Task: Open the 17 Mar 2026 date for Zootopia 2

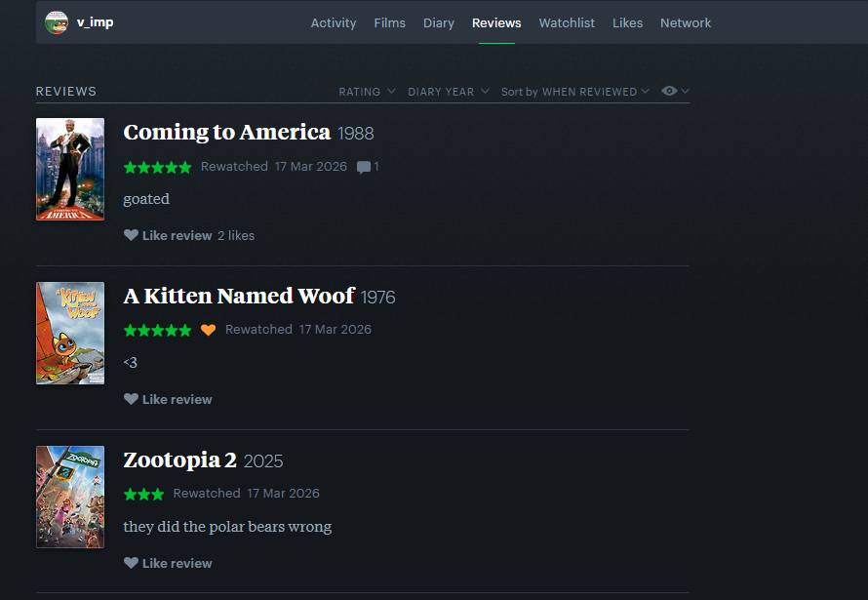Action: [x=284, y=494]
